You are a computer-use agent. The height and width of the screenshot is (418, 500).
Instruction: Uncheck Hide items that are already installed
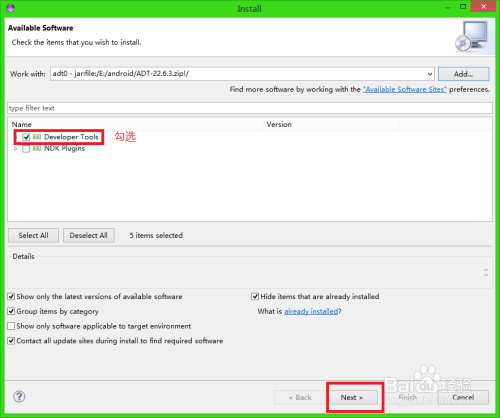click(255, 296)
